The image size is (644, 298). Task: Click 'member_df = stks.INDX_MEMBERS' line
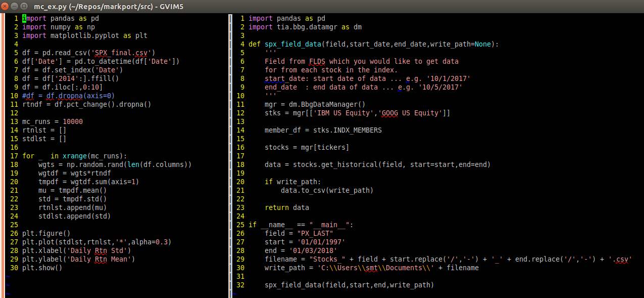tap(323, 130)
